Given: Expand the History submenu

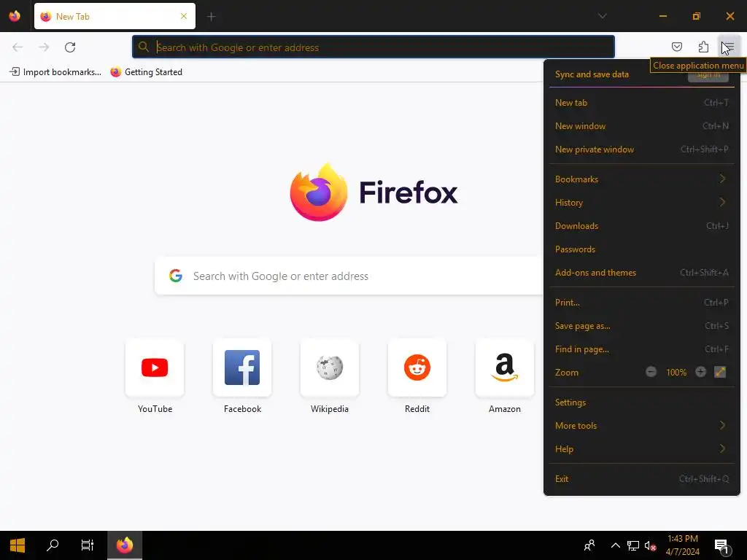Looking at the screenshot, I should tap(642, 203).
